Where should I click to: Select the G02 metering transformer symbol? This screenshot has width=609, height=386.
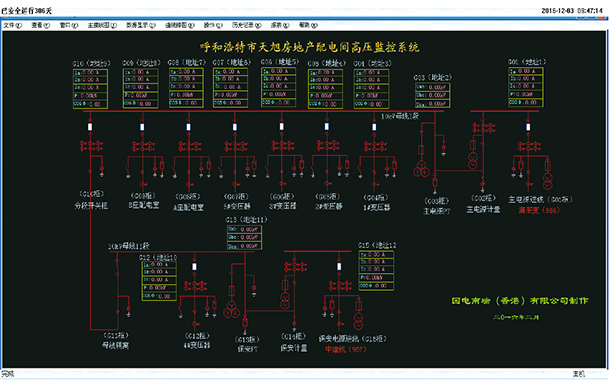pyautogui.click(x=473, y=160)
